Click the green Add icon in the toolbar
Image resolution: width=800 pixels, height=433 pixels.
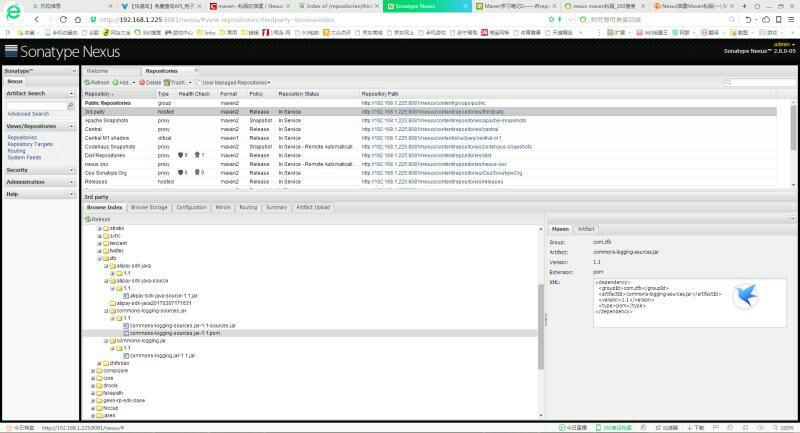point(116,82)
